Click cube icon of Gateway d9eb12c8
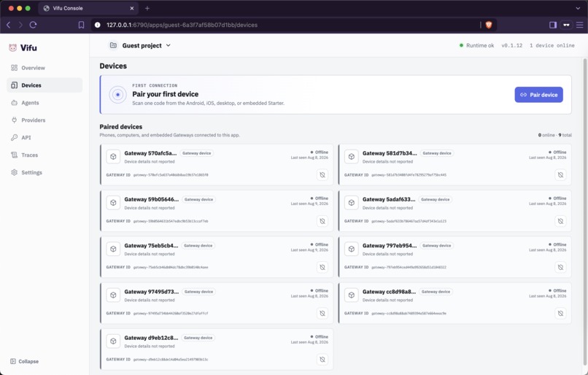The image size is (588, 375). (x=113, y=341)
